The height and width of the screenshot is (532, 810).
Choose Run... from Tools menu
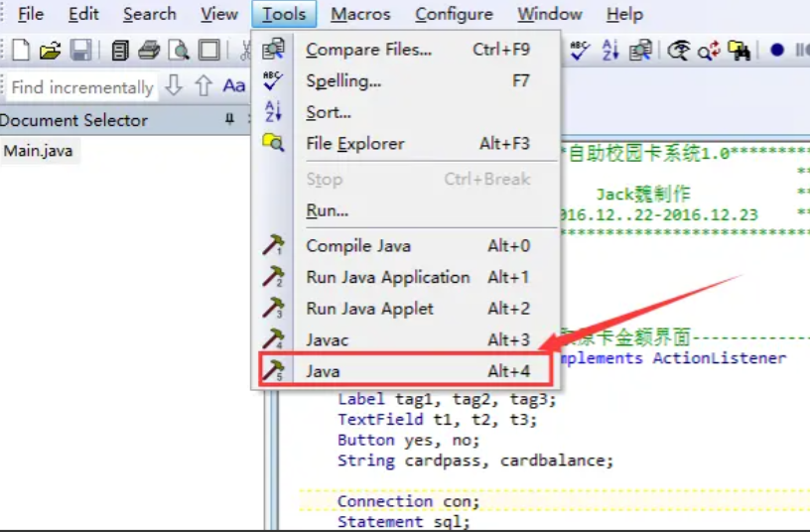click(405, 210)
